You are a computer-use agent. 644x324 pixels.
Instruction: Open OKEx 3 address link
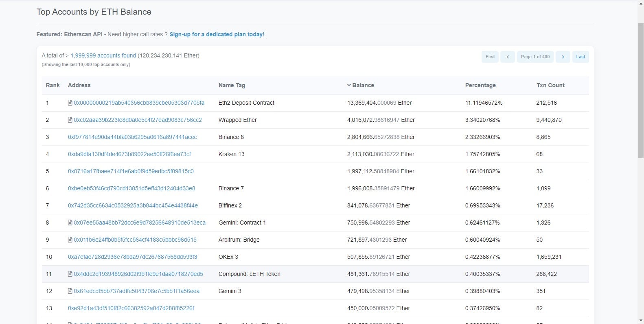pyautogui.click(x=132, y=257)
